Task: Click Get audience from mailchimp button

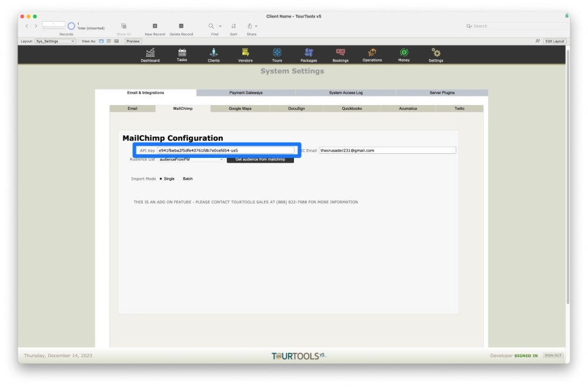Action: click(x=260, y=160)
